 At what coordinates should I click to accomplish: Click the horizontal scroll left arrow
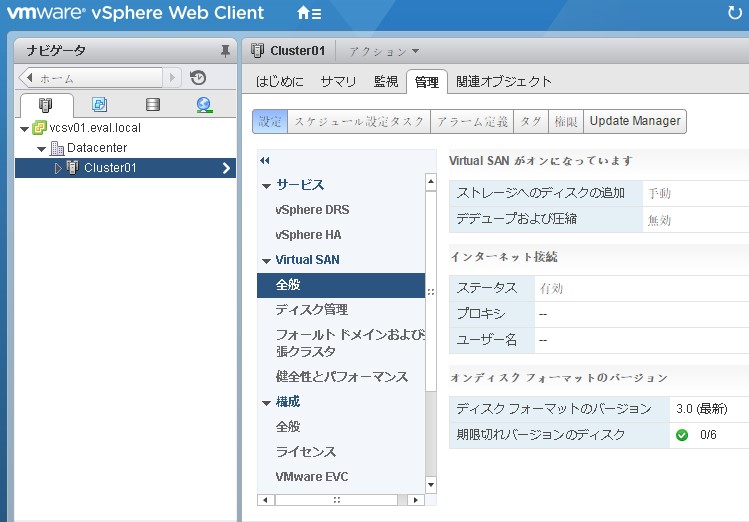266,500
